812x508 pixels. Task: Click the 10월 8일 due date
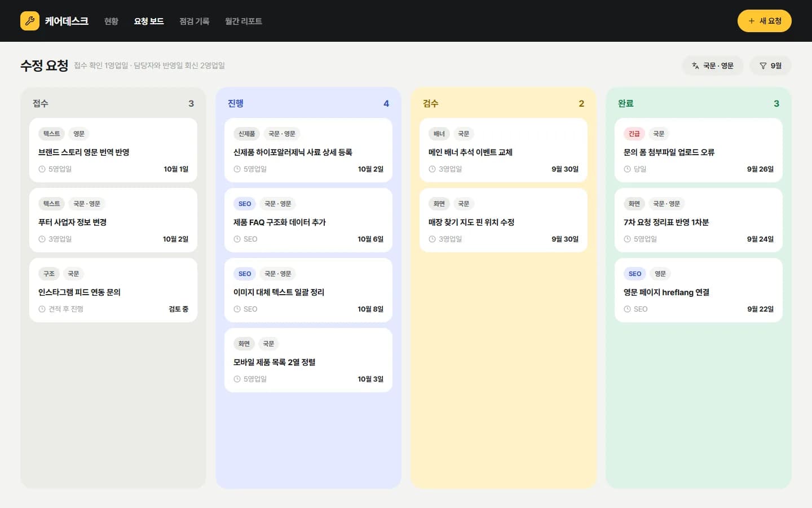(370, 309)
